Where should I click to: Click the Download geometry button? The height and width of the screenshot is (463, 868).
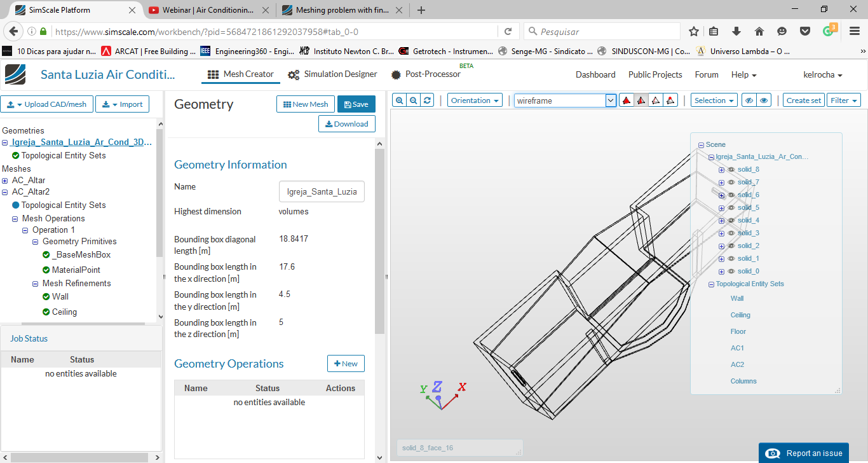tap(346, 124)
